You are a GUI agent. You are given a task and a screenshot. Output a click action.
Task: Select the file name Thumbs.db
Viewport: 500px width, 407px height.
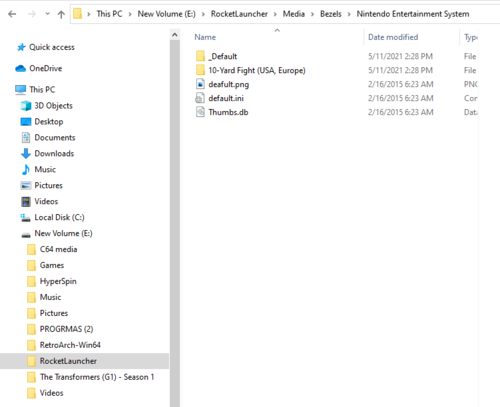click(x=228, y=112)
